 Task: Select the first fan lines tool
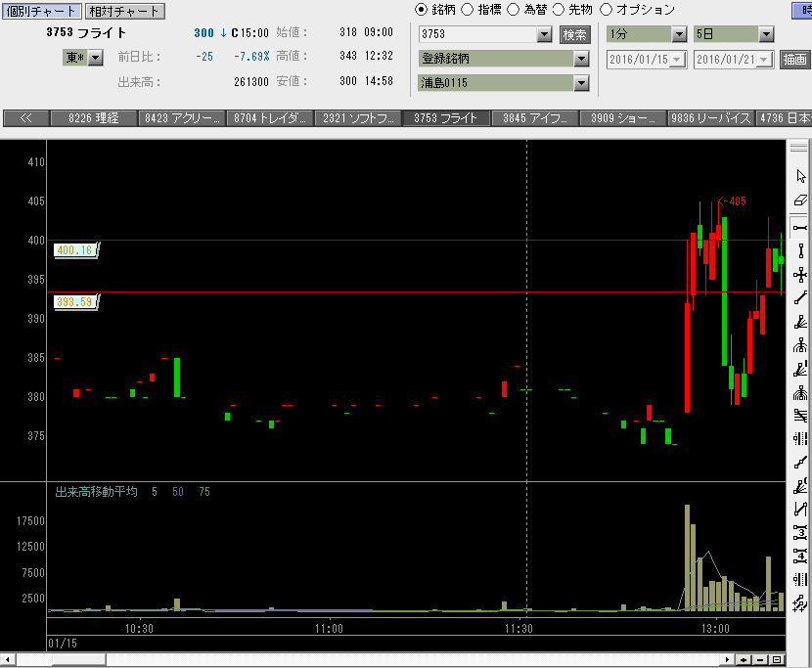(x=800, y=322)
